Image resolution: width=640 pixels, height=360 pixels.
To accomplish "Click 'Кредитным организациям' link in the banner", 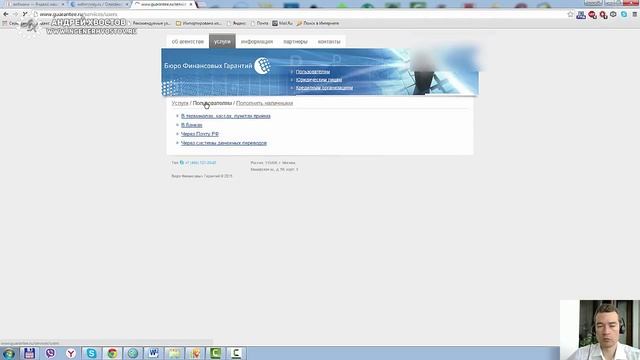I will coord(324,88).
